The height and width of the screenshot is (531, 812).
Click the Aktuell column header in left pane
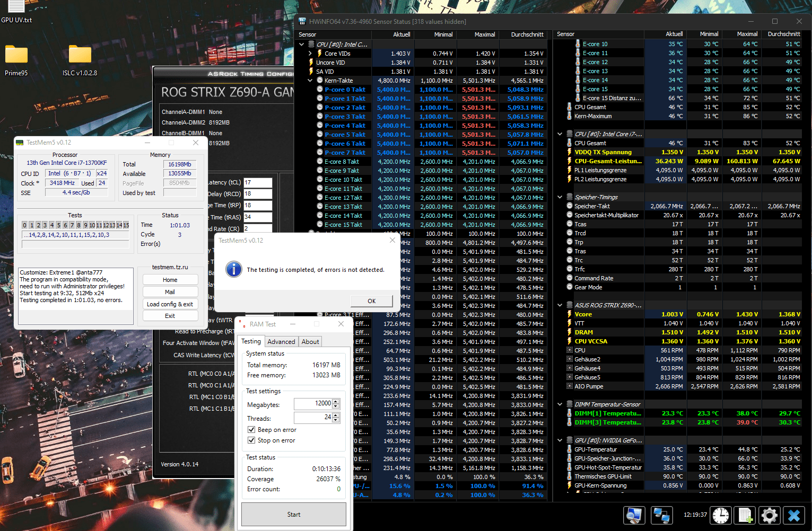click(x=392, y=34)
